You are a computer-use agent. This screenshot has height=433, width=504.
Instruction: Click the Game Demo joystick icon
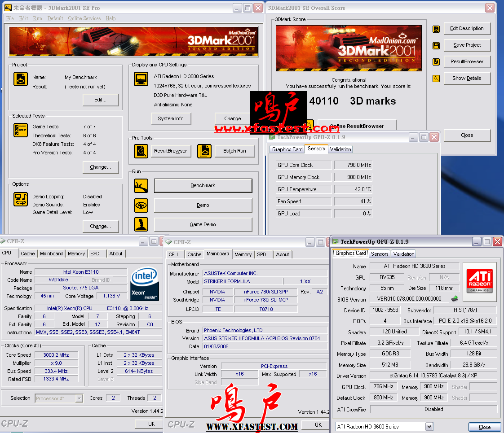[x=141, y=224]
